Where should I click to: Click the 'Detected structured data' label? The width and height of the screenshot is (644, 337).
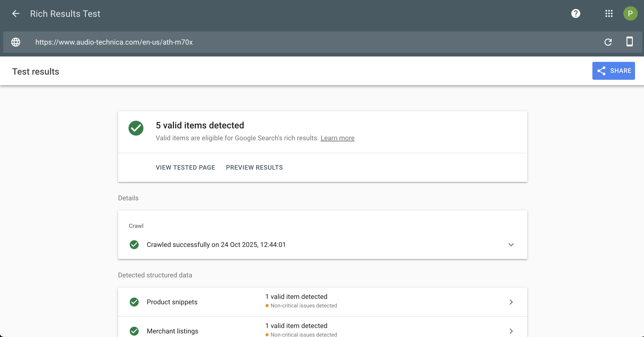tap(155, 275)
